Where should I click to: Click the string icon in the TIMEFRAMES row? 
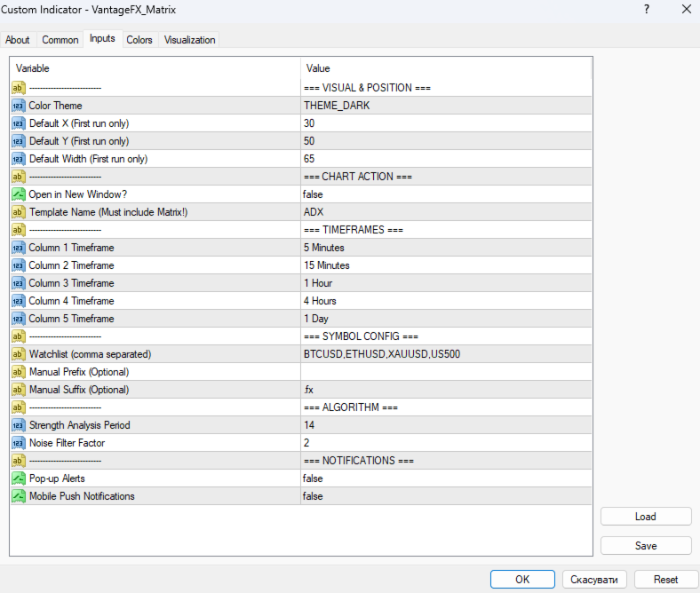(x=19, y=230)
